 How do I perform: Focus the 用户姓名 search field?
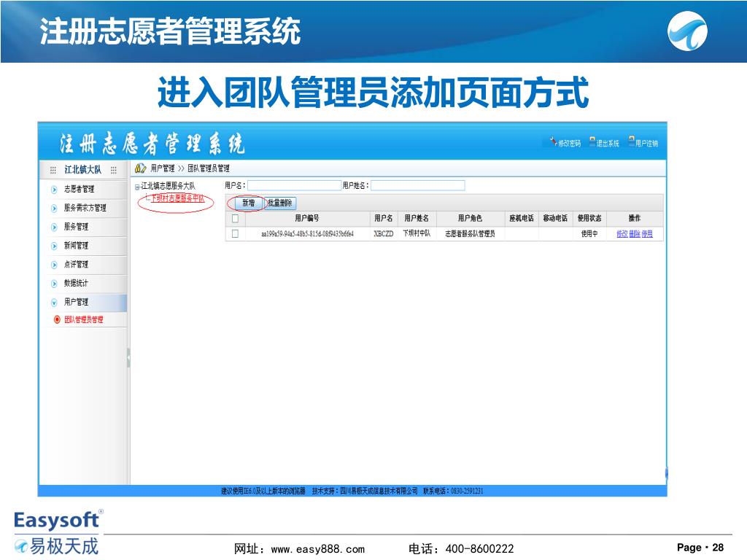click(418, 185)
